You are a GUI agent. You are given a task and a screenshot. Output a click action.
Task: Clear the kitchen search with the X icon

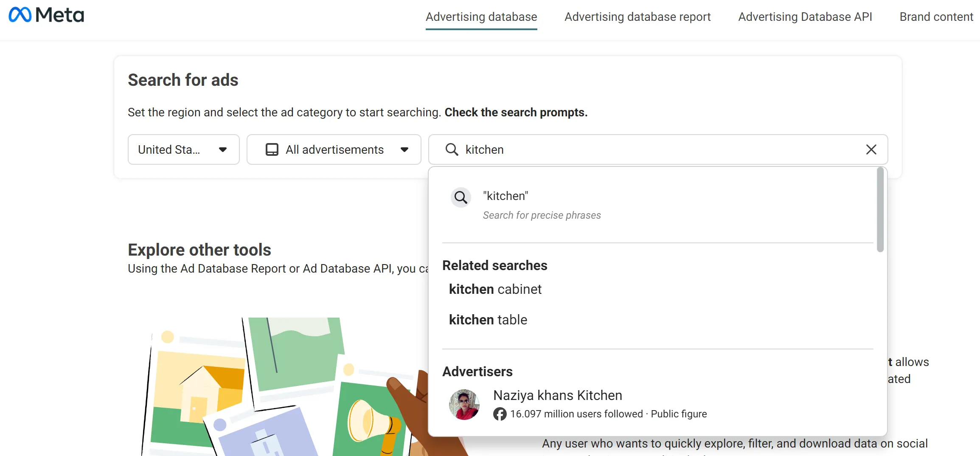[871, 149]
